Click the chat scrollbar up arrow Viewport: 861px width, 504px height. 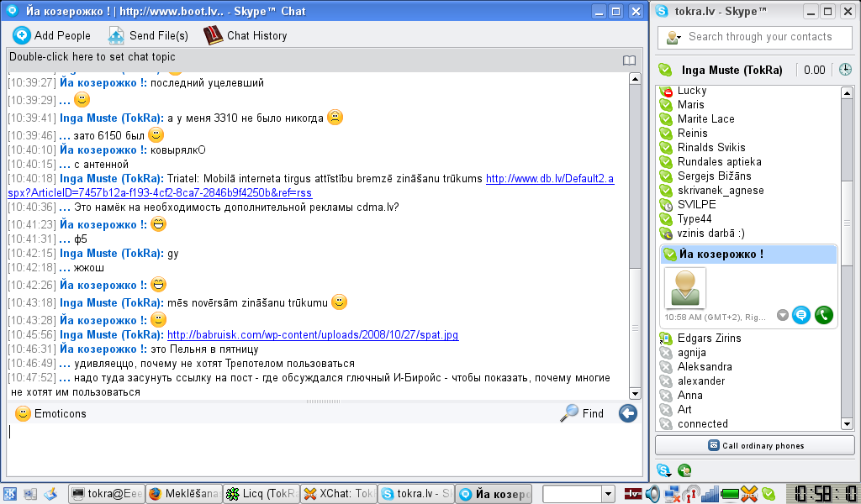tap(635, 79)
